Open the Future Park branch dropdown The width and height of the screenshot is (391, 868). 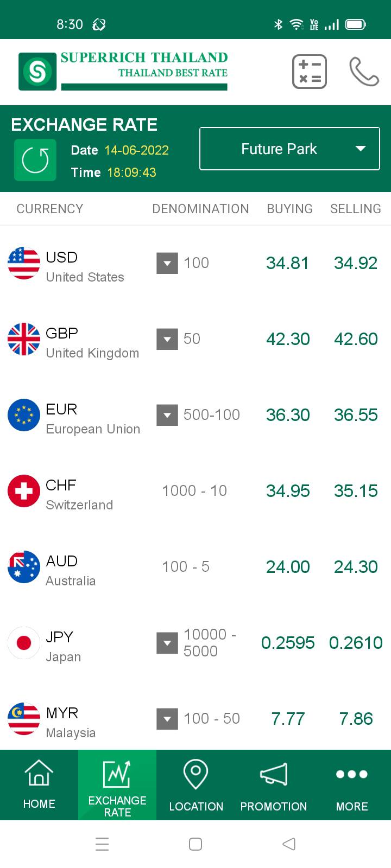[290, 149]
